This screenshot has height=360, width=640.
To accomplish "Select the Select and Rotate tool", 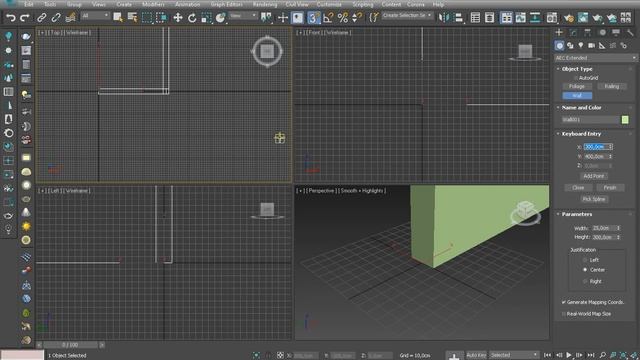I will [x=192, y=17].
